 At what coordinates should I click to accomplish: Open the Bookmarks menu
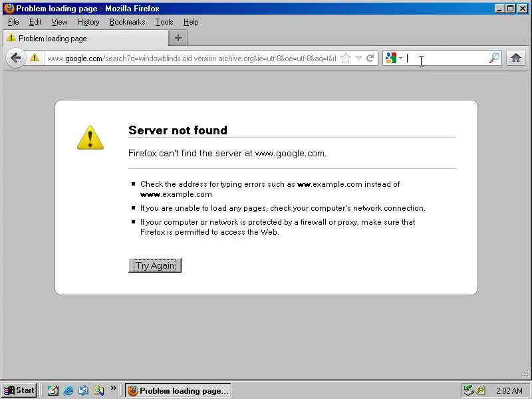click(128, 22)
